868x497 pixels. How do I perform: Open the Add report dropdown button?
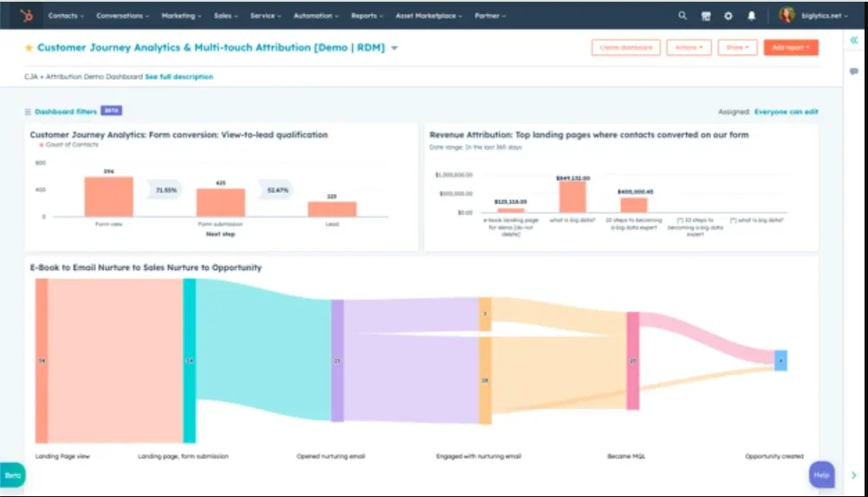(x=791, y=48)
